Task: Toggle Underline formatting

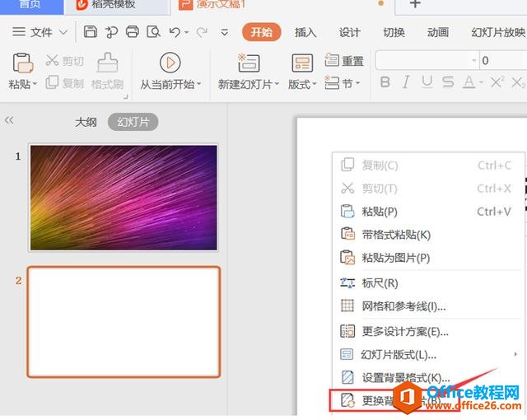Action: pyautogui.click(x=427, y=82)
